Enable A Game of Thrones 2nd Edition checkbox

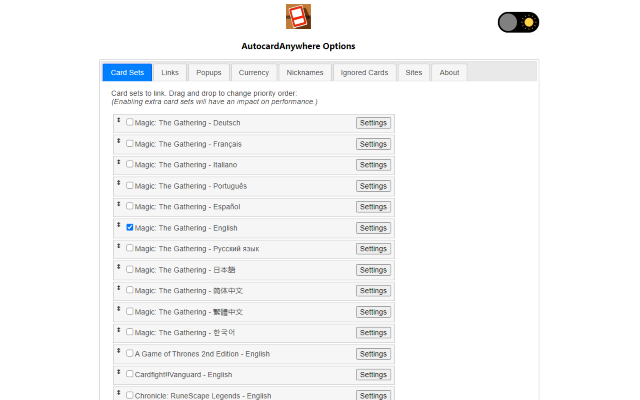(130, 353)
